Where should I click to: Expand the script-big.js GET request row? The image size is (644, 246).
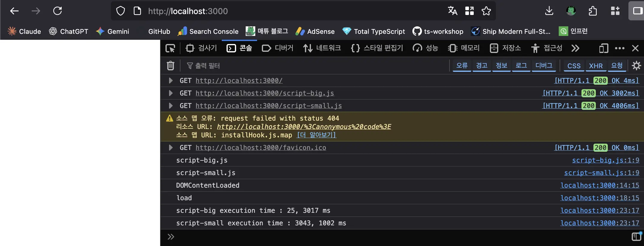pyautogui.click(x=171, y=93)
